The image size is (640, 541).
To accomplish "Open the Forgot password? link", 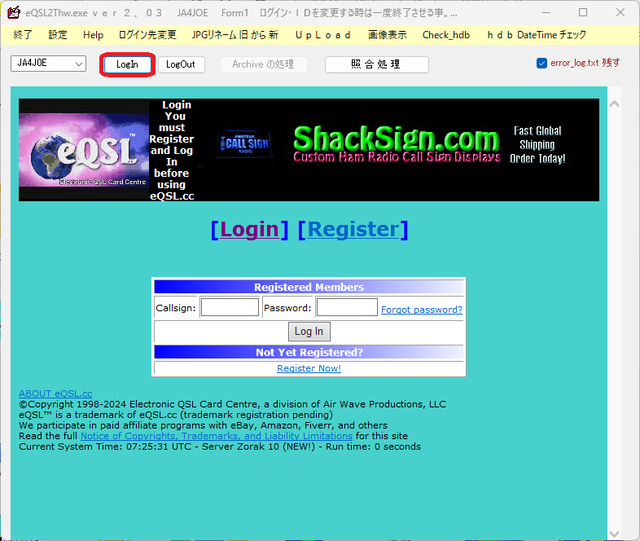I will 422,309.
